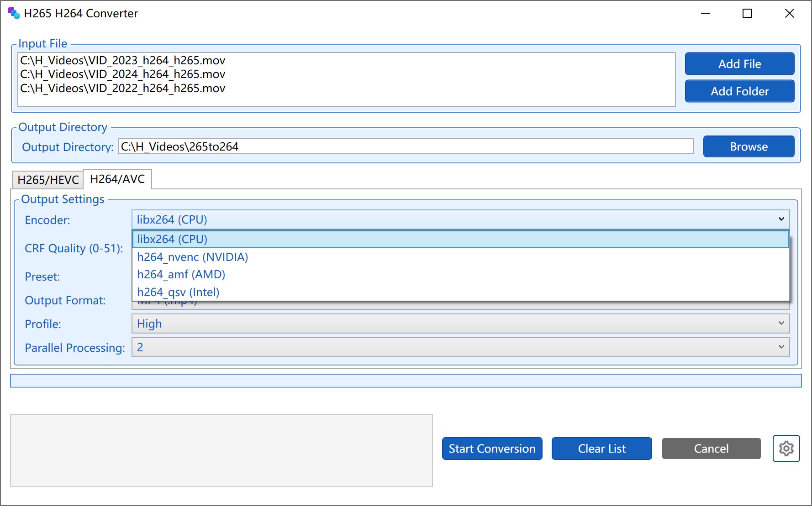Pick h264_amf (AMD) encoder option
Image resolution: width=812 pixels, height=506 pixels.
coord(460,274)
